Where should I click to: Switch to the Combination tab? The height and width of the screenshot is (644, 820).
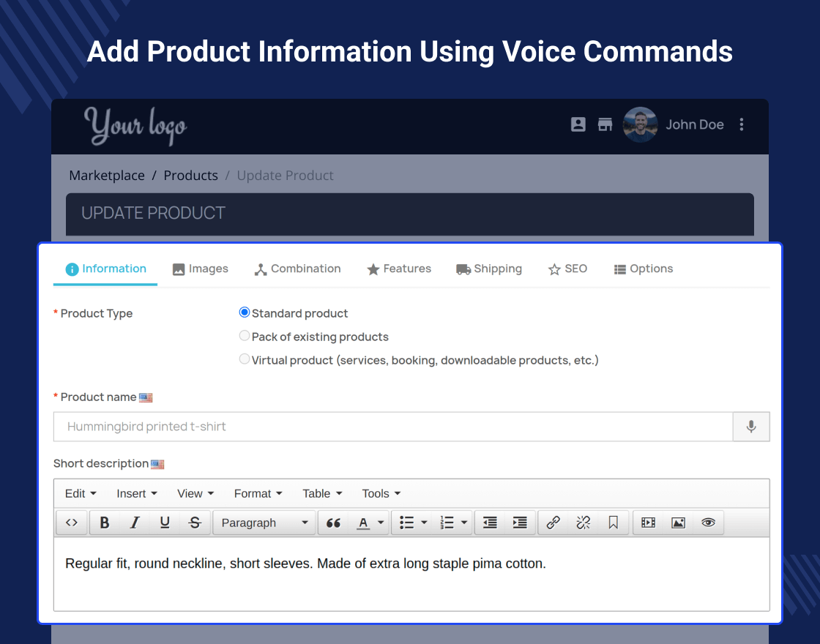pyautogui.click(x=297, y=269)
